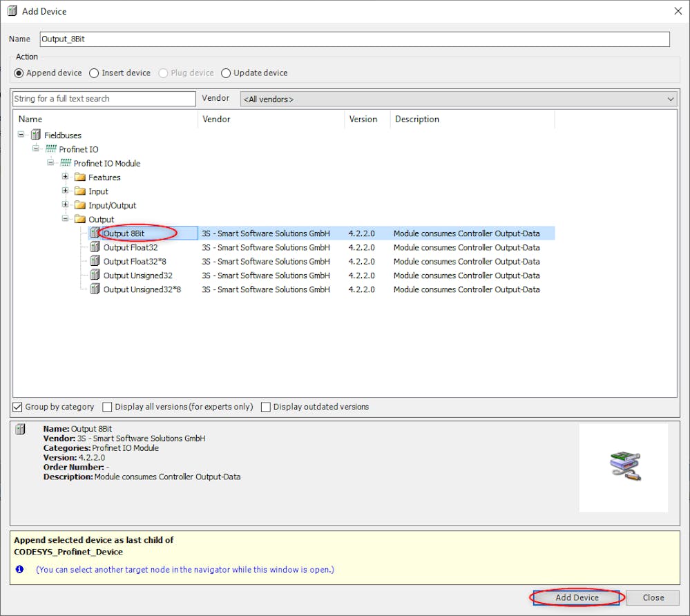The height and width of the screenshot is (616, 690).
Task: Toggle the Group by category checkbox
Action: (x=17, y=407)
